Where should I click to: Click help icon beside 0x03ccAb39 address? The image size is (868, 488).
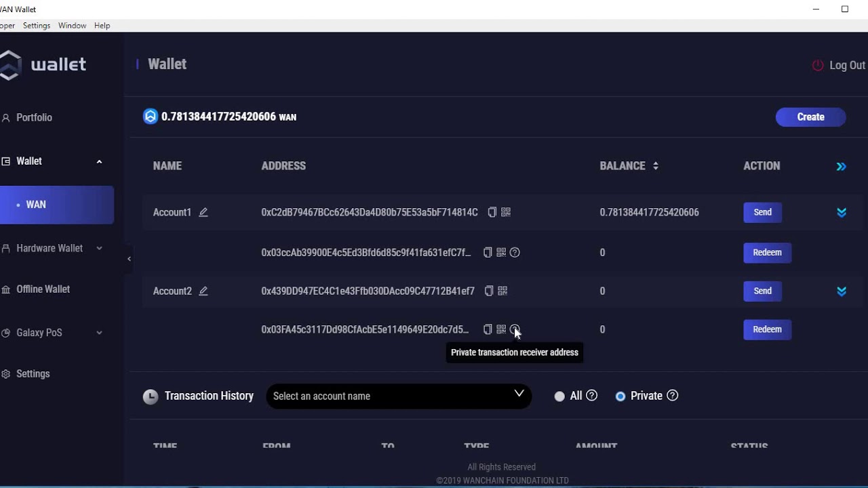point(515,252)
